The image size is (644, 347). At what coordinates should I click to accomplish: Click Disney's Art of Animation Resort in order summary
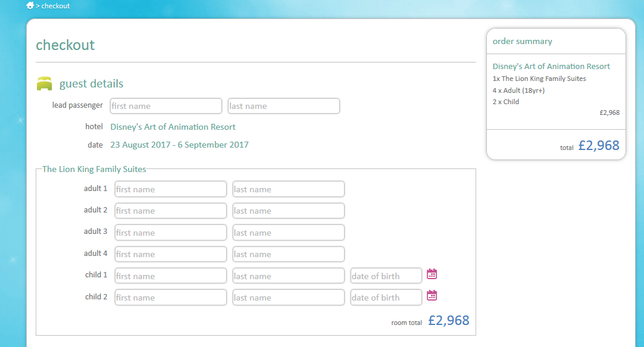551,67
